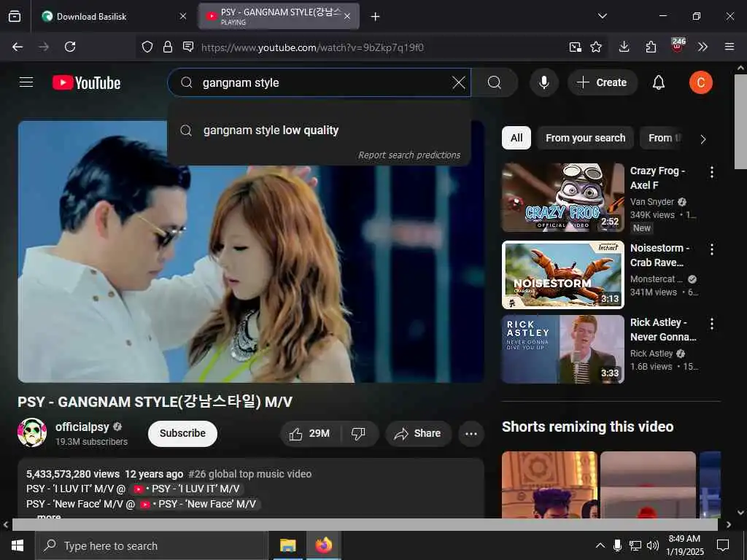This screenshot has height=560, width=747.
Task: Select the All filter chip
Action: (516, 138)
